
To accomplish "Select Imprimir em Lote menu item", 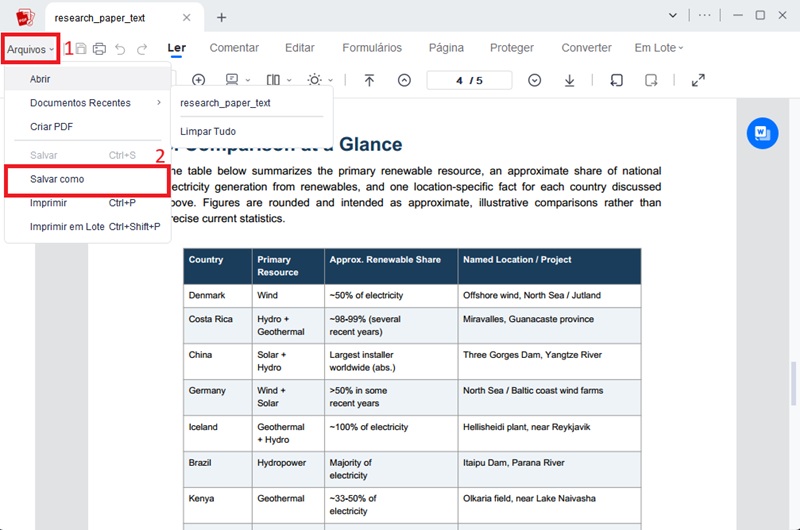I will pyautogui.click(x=88, y=226).
